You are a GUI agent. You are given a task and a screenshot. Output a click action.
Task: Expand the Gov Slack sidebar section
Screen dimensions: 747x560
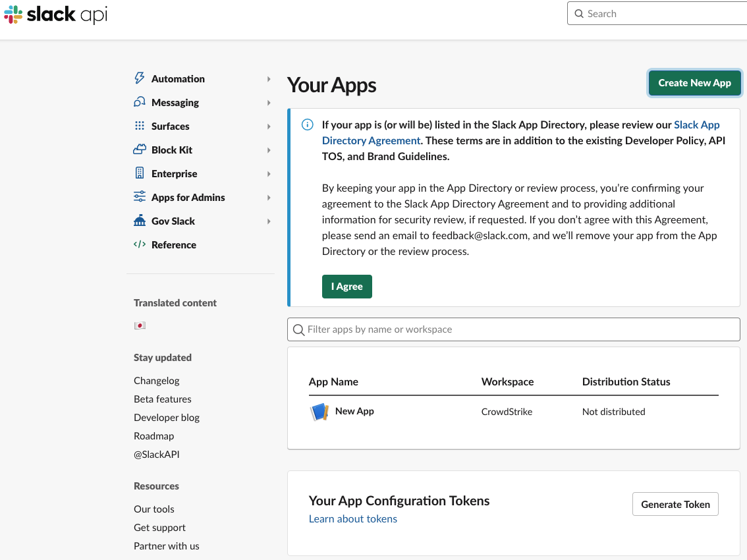pyautogui.click(x=269, y=221)
